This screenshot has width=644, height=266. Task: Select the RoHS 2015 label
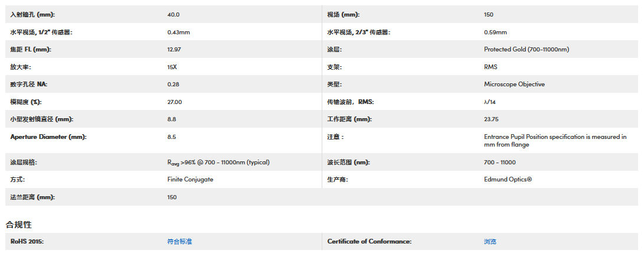pos(27,241)
